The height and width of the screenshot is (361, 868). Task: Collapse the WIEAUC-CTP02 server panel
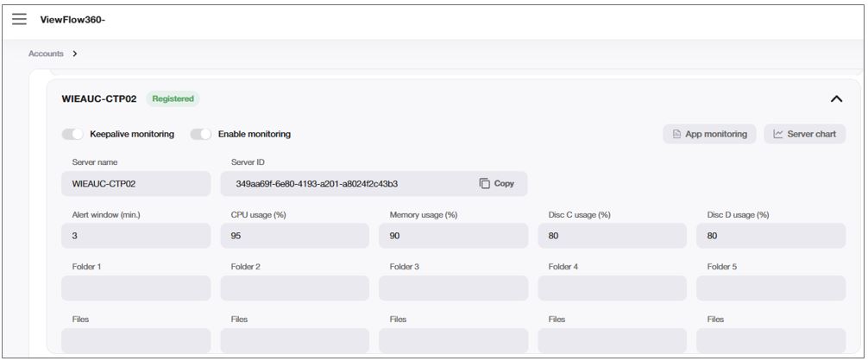pos(835,98)
